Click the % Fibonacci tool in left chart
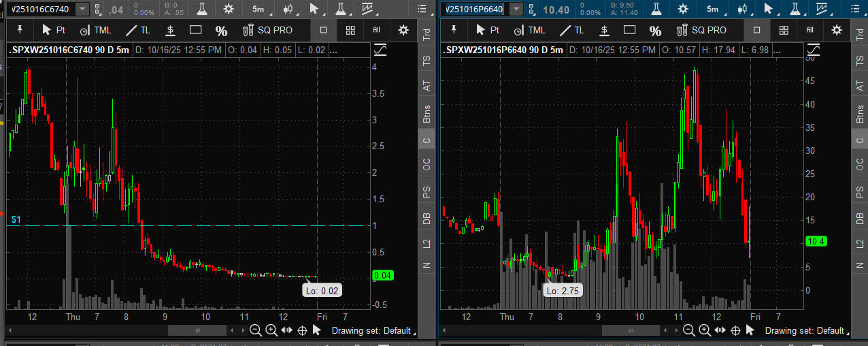The height and width of the screenshot is (346, 868). coord(221,31)
